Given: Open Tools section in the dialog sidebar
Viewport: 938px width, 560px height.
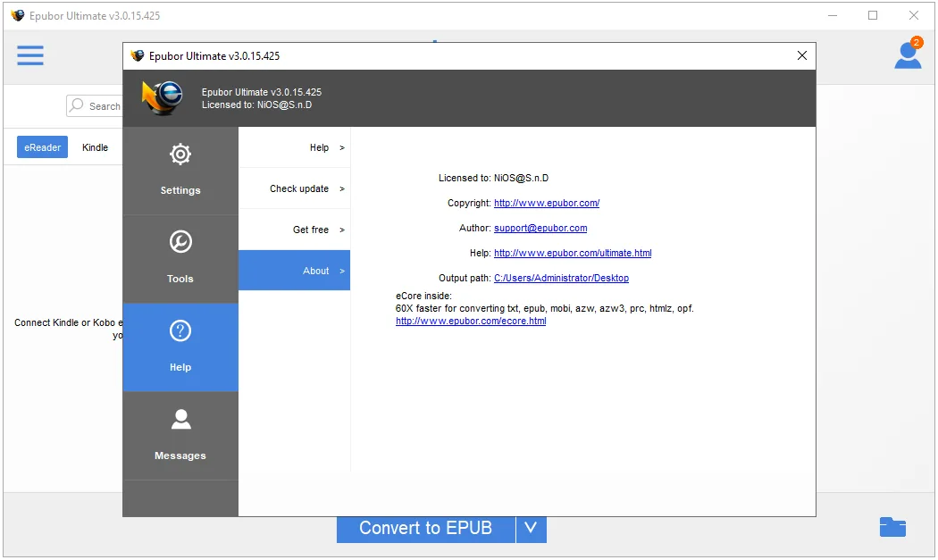Looking at the screenshot, I should (x=180, y=259).
